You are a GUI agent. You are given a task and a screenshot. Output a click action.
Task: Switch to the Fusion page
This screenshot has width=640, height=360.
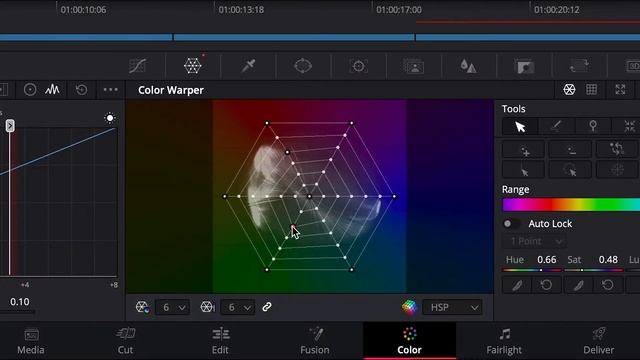pyautogui.click(x=315, y=341)
